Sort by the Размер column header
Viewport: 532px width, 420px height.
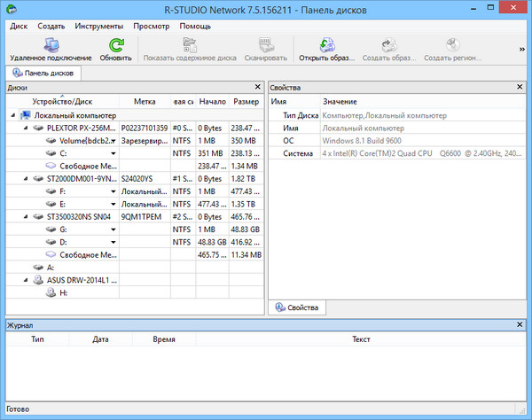coord(246,101)
